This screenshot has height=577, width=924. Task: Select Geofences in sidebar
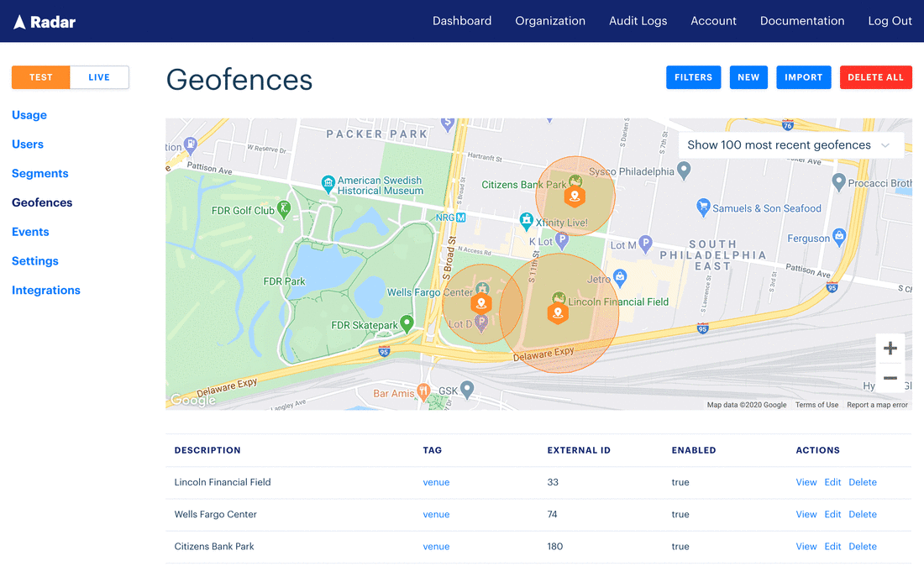[42, 202]
